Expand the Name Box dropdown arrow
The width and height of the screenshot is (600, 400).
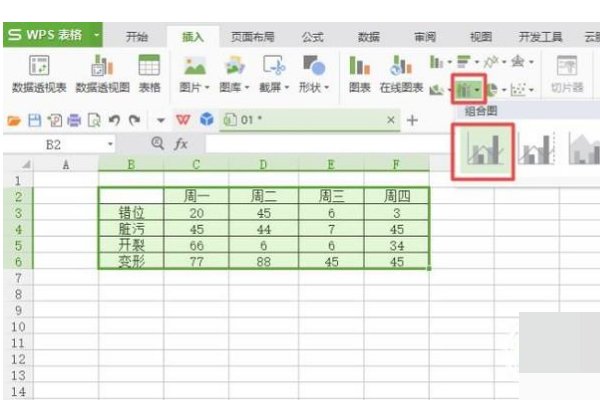pyautogui.click(x=110, y=144)
